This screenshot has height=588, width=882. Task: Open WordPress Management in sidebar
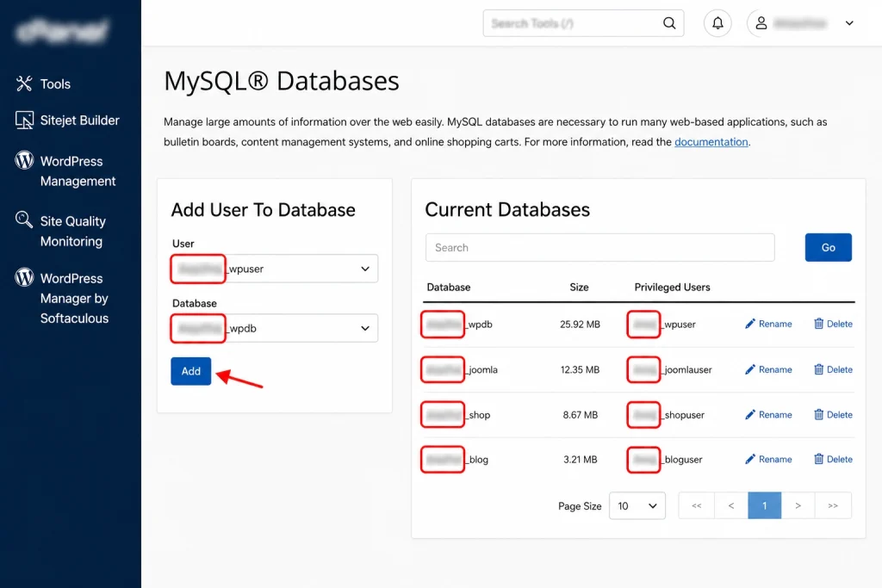pos(65,171)
